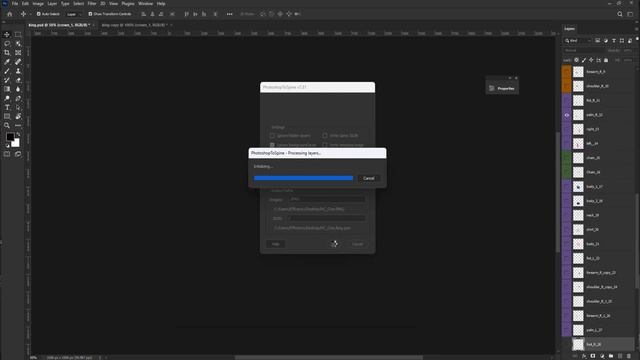Open the Image menu
The height and width of the screenshot is (360, 640).
(x=38, y=4)
